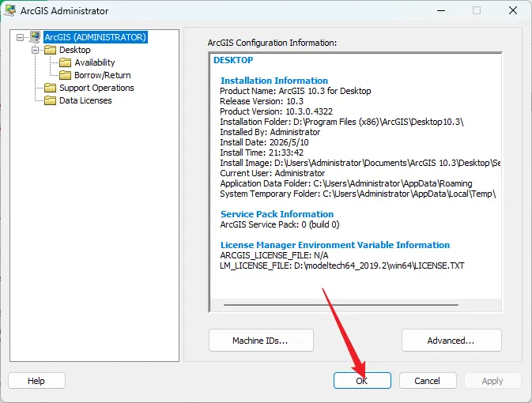Click the Application Data Folder line
The image size is (532, 403).
click(x=346, y=183)
